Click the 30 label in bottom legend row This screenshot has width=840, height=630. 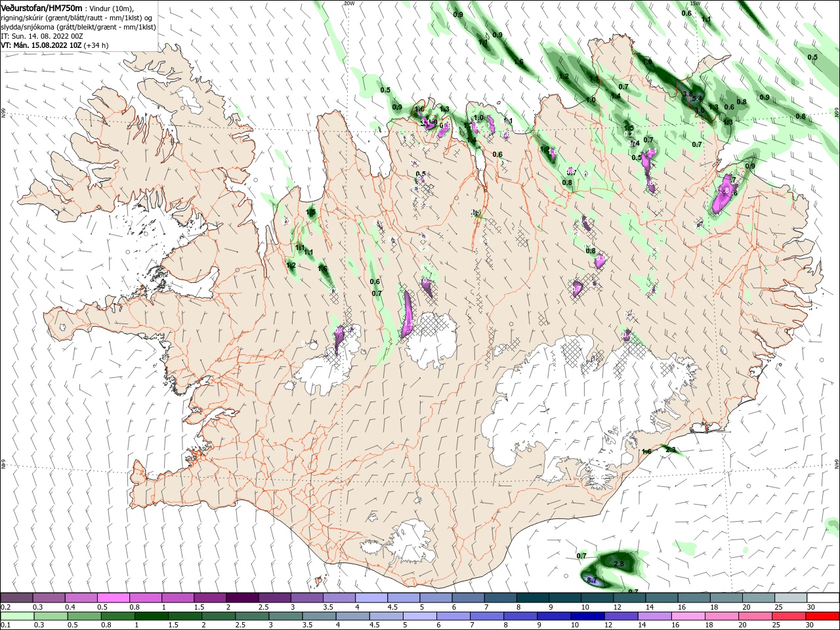[x=809, y=625]
